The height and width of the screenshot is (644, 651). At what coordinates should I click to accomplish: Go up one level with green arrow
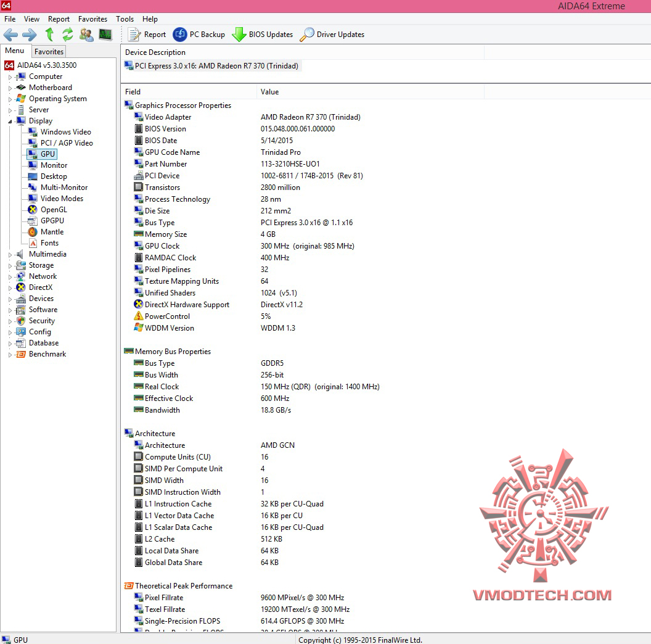[x=49, y=35]
